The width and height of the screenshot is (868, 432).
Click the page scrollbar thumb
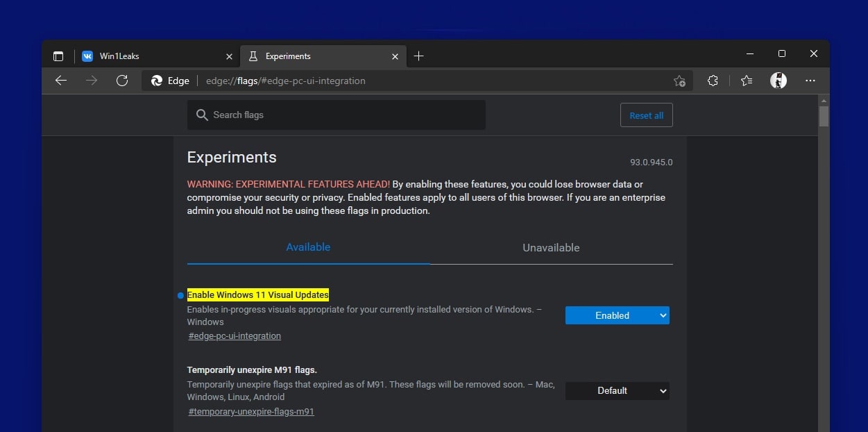coord(824,116)
